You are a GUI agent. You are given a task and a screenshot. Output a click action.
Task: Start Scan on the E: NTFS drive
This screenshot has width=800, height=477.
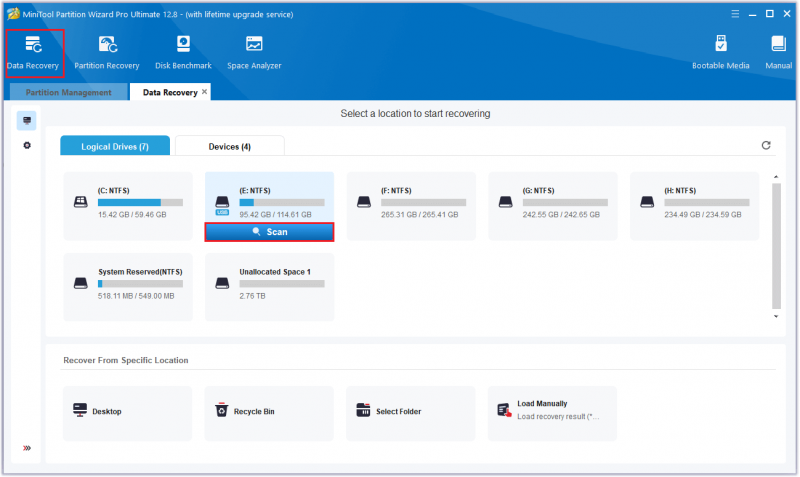269,232
